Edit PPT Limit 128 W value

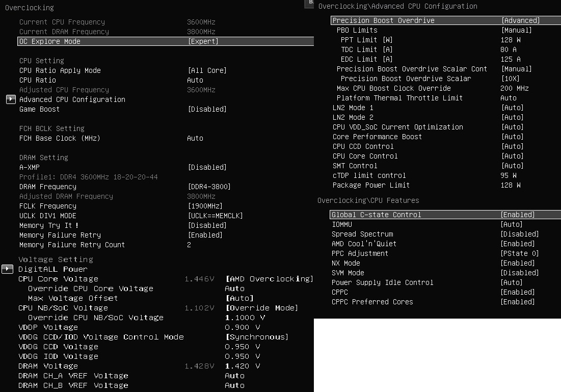click(x=511, y=40)
